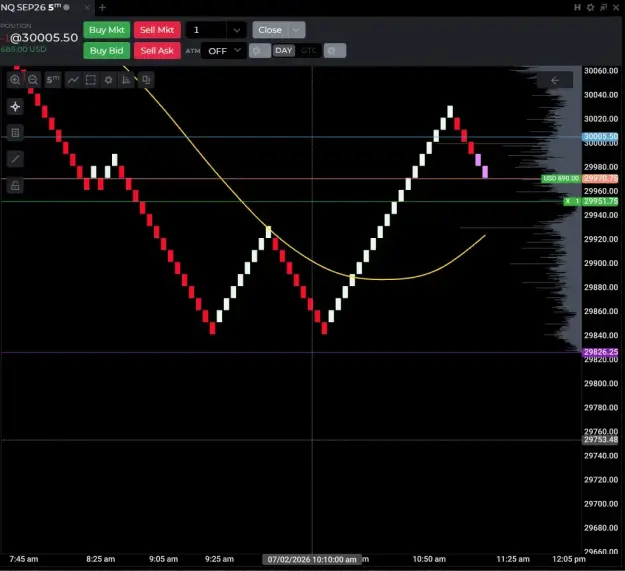Image resolution: width=625 pixels, height=571 pixels.
Task: Click the 30005.50 position price label on axis
Action: click(x=601, y=137)
